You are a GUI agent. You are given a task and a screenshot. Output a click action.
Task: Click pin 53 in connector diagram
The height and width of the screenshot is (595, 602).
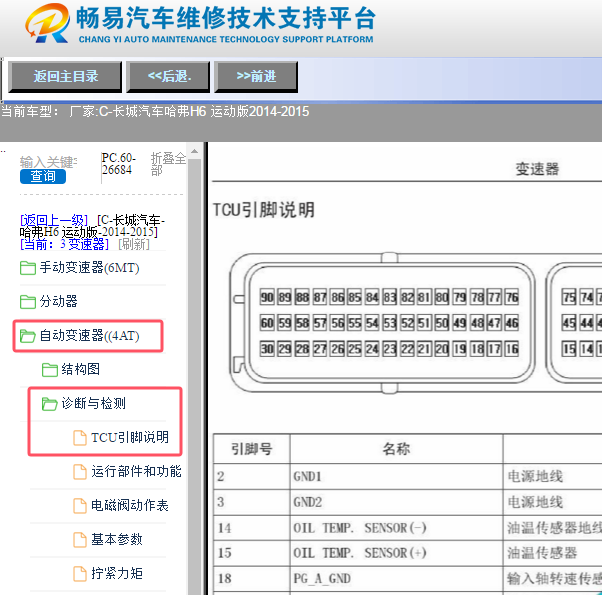[x=389, y=323]
